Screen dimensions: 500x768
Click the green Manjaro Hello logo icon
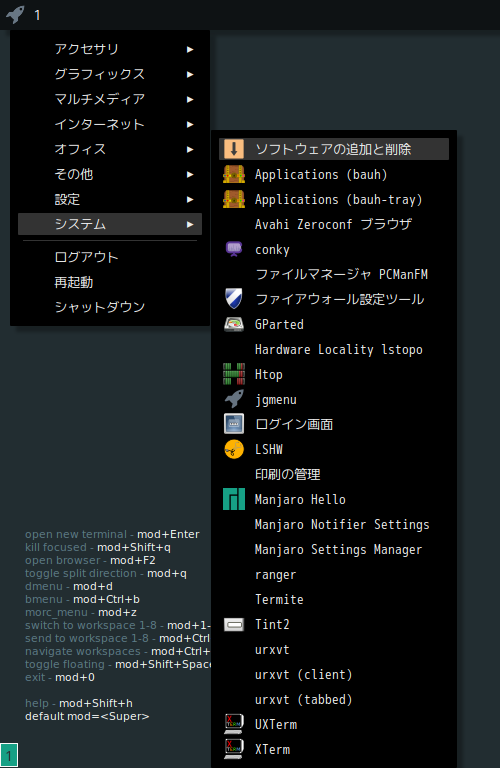234,499
